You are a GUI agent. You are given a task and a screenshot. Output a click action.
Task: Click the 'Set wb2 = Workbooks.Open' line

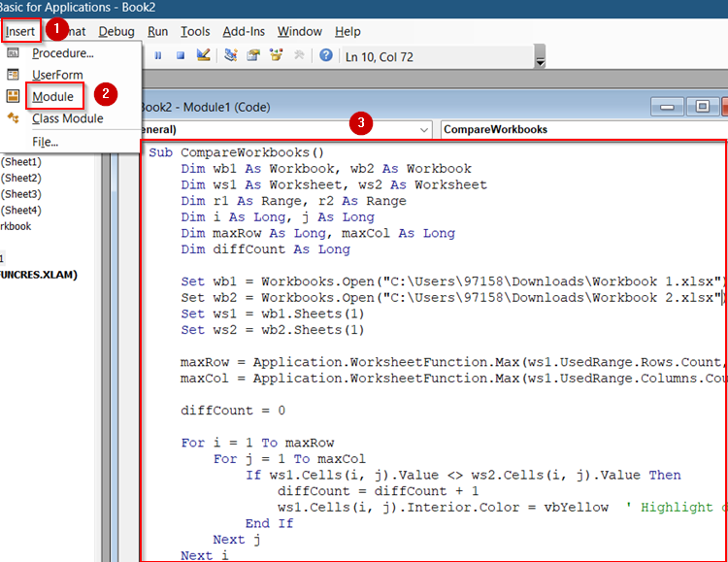[x=452, y=298]
